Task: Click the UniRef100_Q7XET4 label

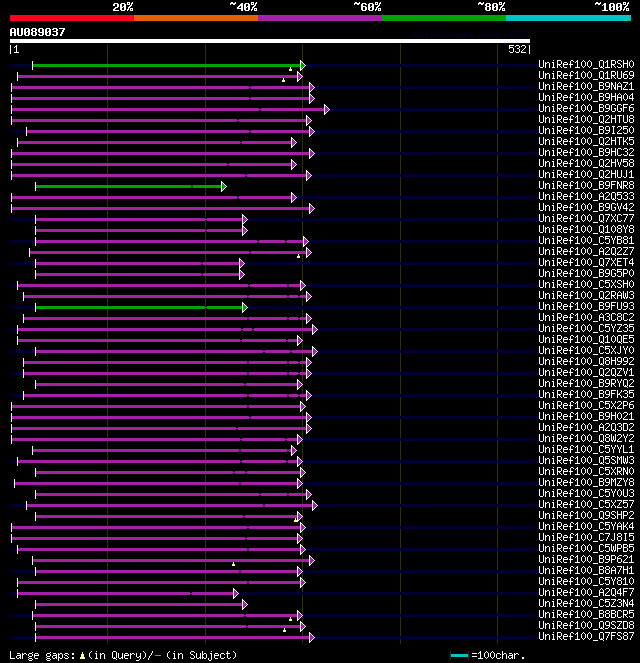Action: click(586, 262)
